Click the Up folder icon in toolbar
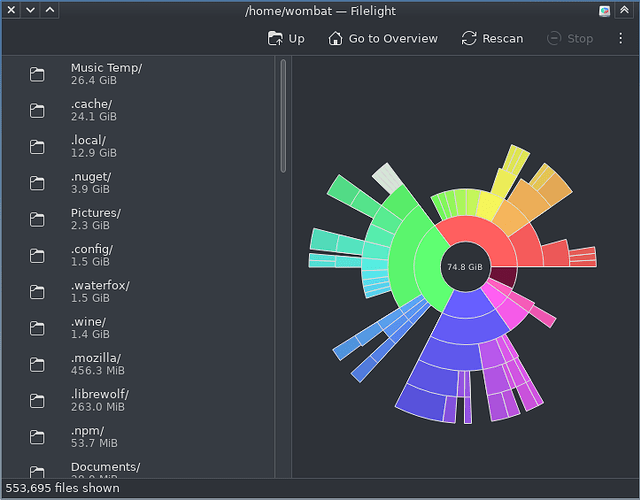 coord(276,39)
